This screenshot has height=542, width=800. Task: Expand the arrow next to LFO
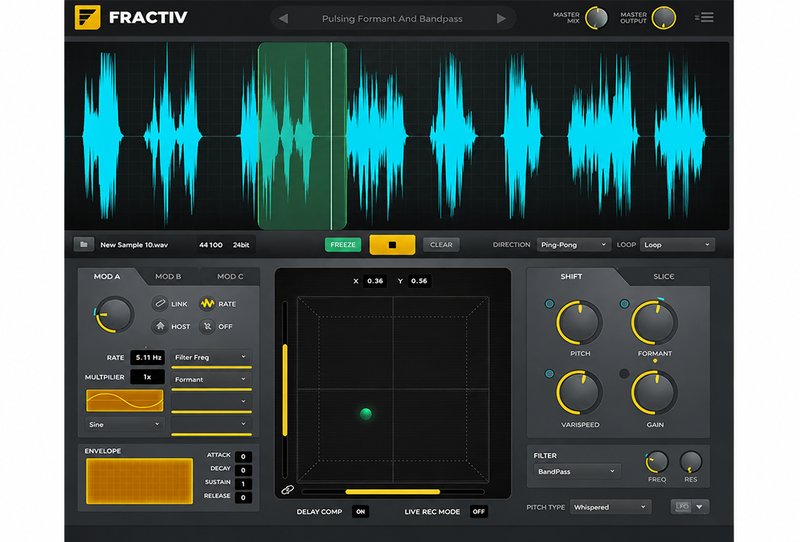click(699, 507)
